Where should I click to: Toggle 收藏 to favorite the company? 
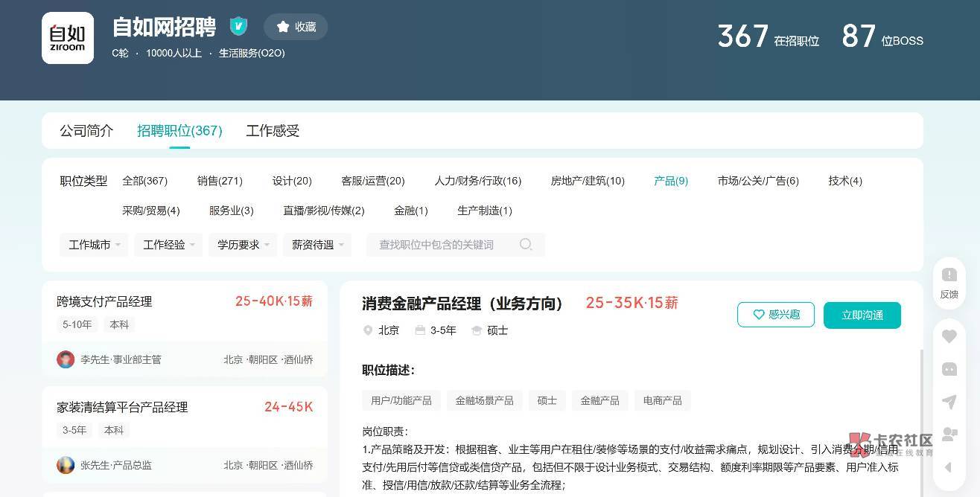click(x=296, y=27)
